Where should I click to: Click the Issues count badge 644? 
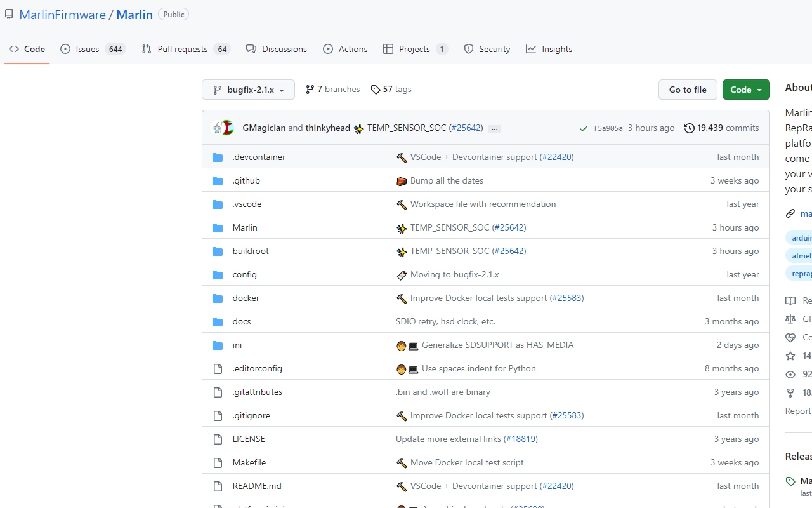click(115, 49)
